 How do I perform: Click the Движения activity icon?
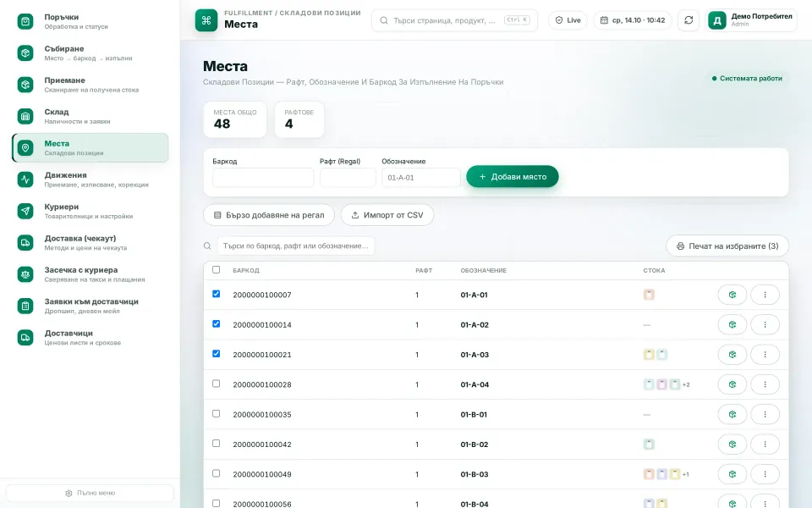point(25,179)
